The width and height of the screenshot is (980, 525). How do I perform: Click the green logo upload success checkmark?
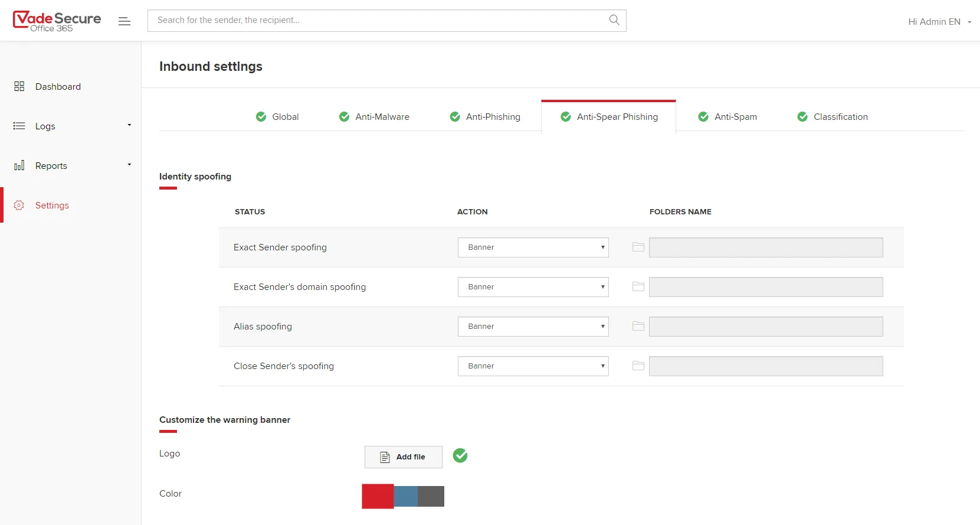point(460,455)
